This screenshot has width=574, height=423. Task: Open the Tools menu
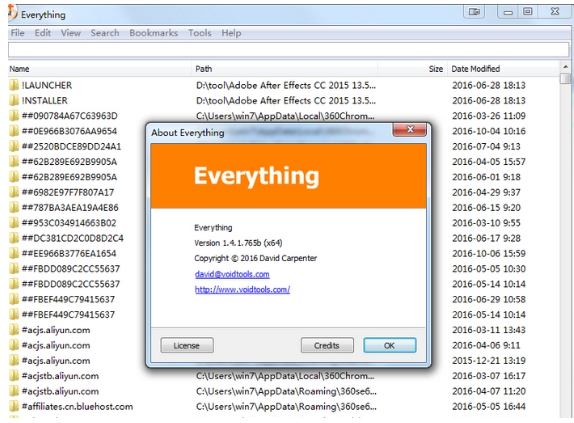tap(200, 33)
